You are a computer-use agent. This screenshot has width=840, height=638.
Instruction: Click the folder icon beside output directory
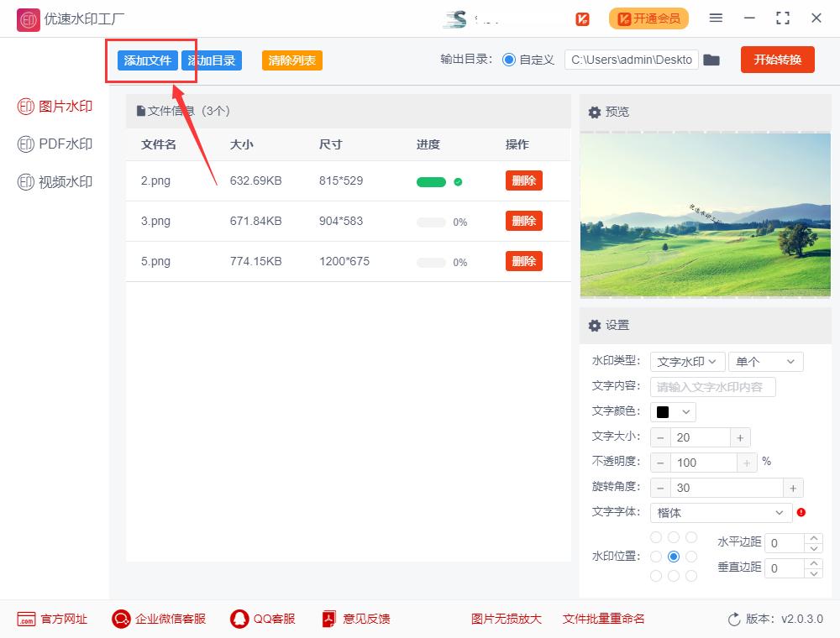click(711, 60)
